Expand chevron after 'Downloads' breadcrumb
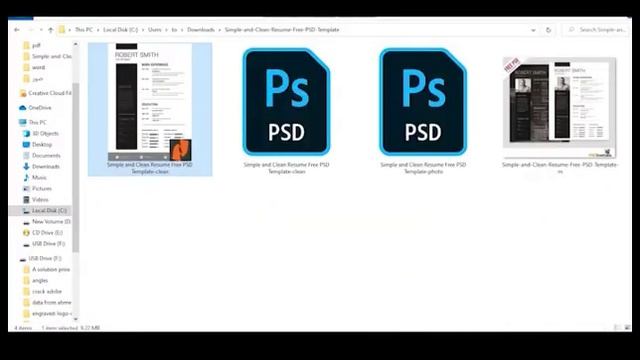The image size is (640, 360). (220, 30)
